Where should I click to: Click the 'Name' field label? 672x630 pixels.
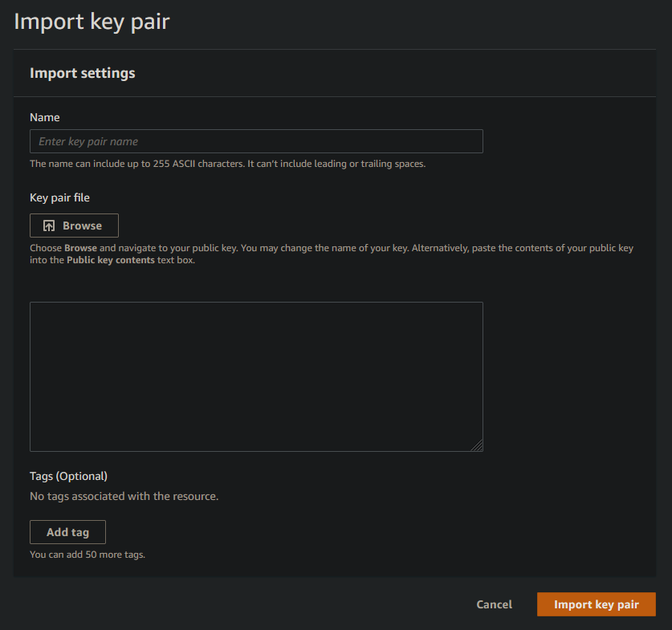click(45, 117)
